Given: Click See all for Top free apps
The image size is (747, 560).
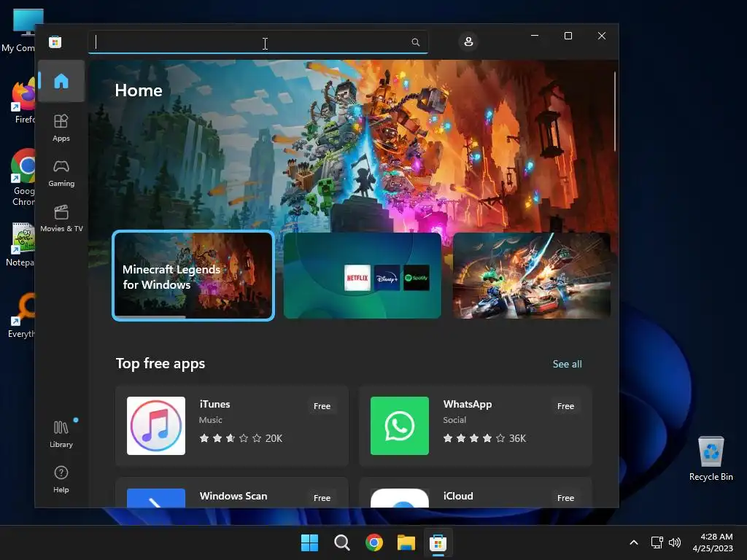Looking at the screenshot, I should [x=567, y=364].
